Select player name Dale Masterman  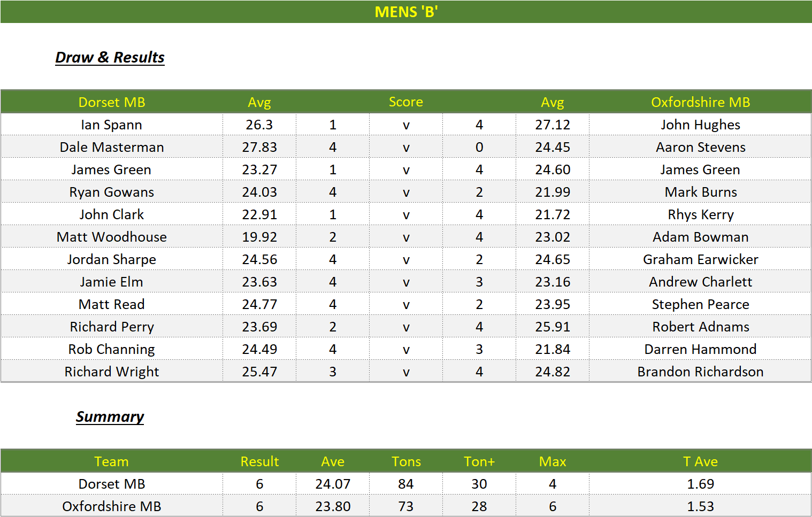[112, 147]
